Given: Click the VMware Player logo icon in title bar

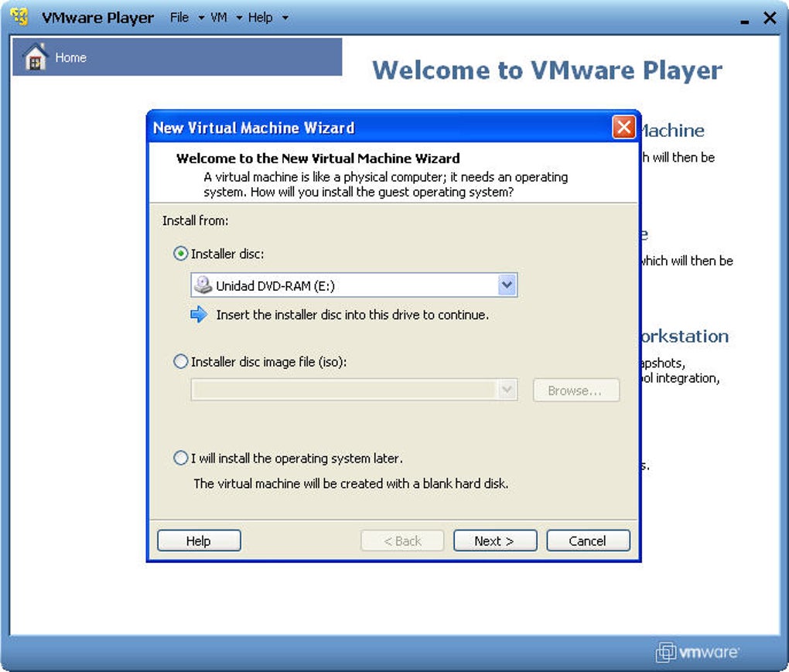Looking at the screenshot, I should point(20,17).
